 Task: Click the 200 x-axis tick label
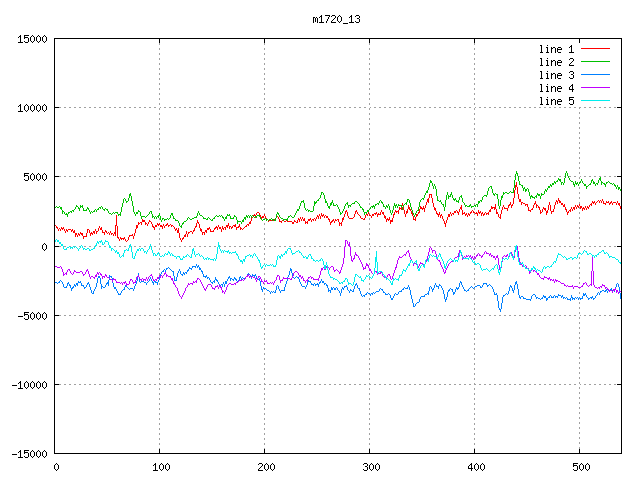click(x=265, y=467)
